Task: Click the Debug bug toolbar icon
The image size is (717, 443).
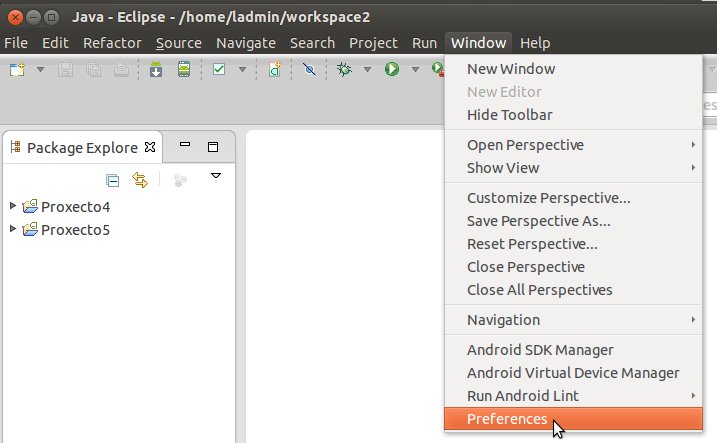Action: pyautogui.click(x=344, y=69)
